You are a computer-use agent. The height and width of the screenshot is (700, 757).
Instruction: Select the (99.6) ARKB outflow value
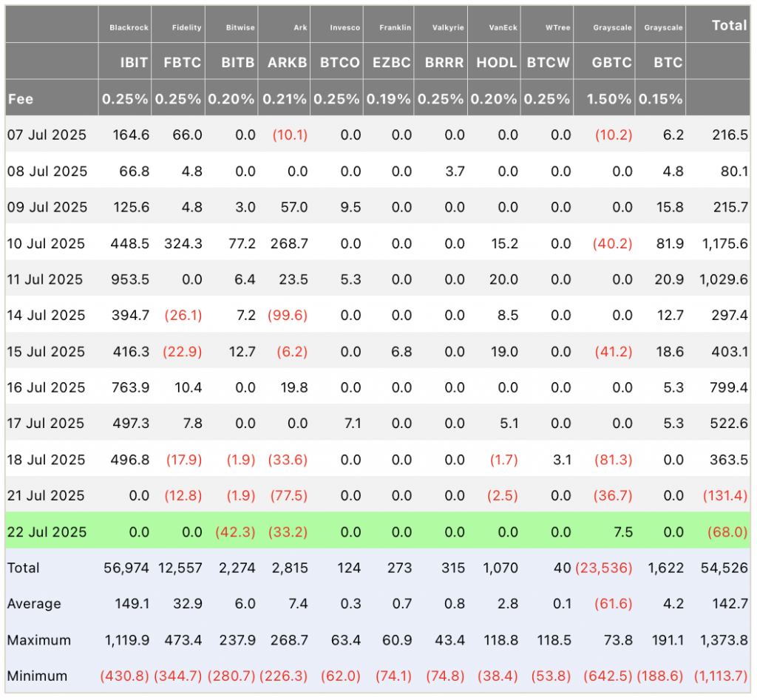click(288, 315)
